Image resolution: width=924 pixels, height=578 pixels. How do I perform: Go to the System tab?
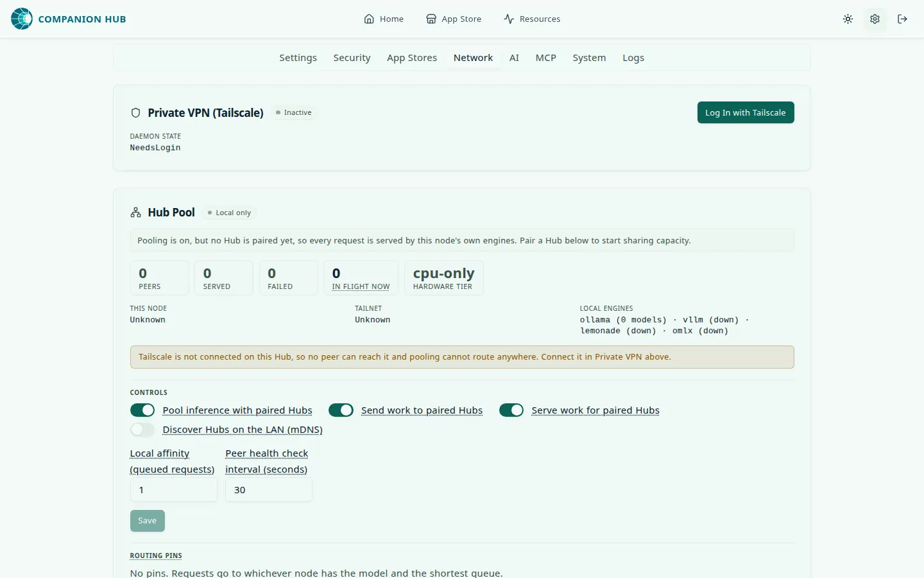(589, 57)
